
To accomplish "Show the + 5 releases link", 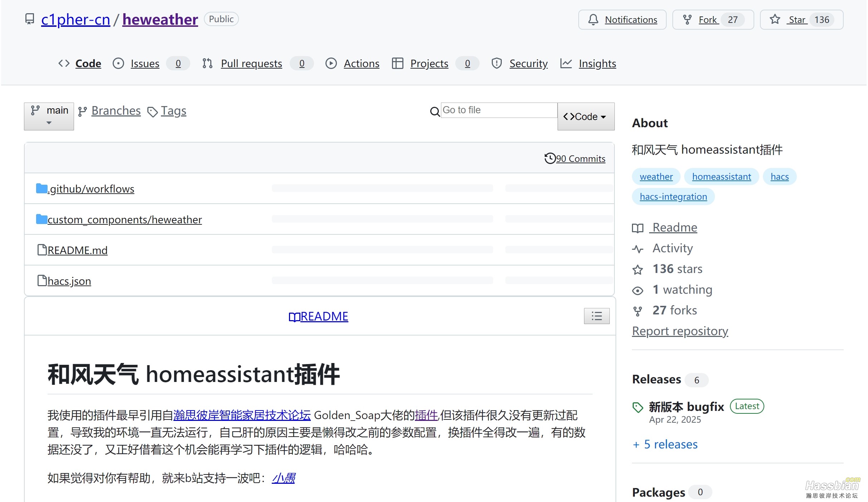I will (665, 444).
